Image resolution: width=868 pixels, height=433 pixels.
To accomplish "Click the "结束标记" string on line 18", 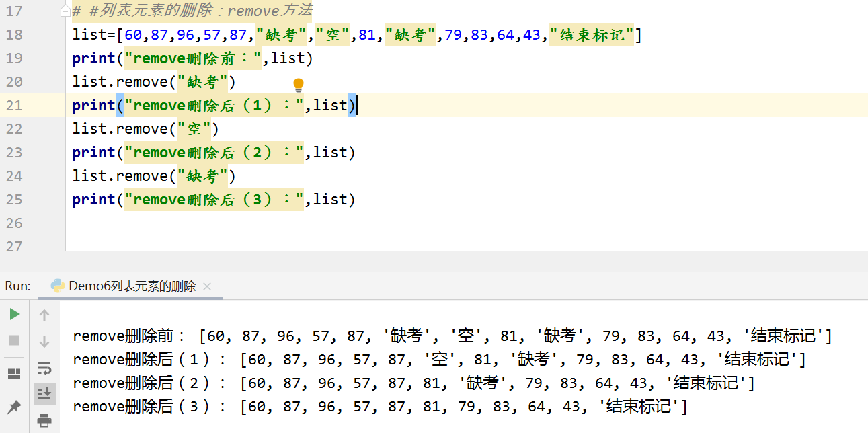I will [x=592, y=35].
